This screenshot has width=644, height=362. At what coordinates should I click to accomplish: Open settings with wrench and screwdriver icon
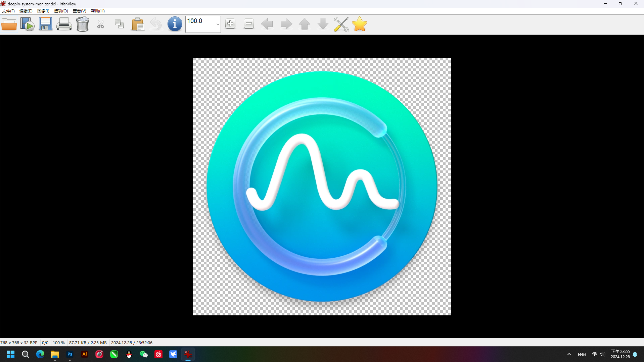tap(341, 24)
